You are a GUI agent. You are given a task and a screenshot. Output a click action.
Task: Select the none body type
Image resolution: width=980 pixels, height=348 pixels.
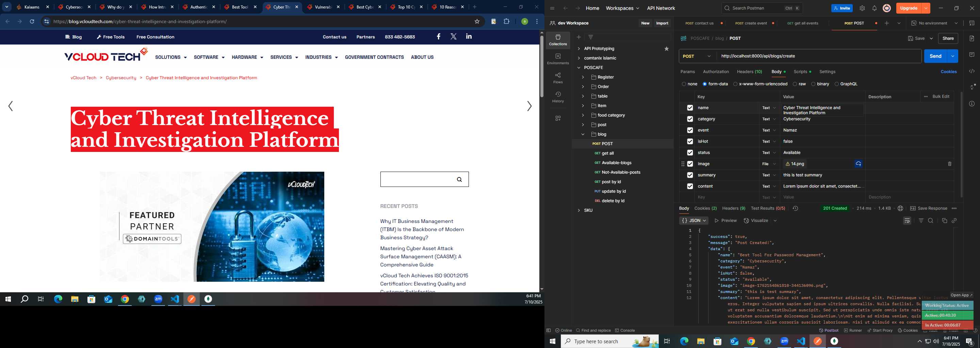pyautogui.click(x=684, y=84)
